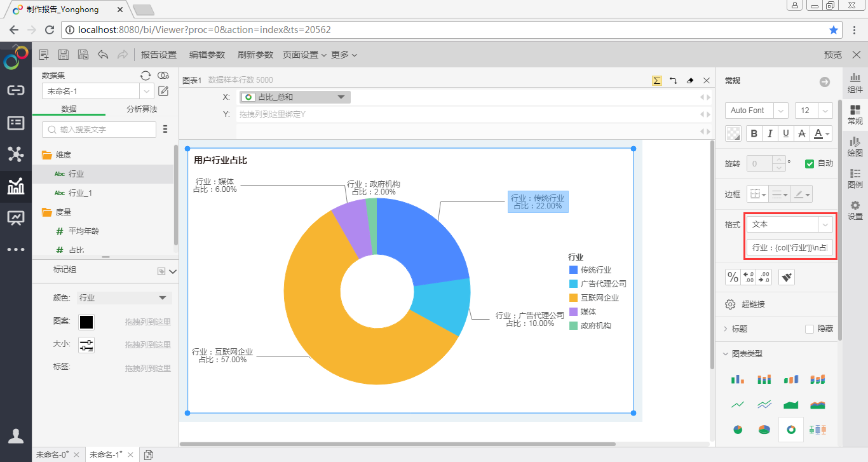Apply italic text formatting
Screen dimensions: 868x462
click(x=770, y=133)
